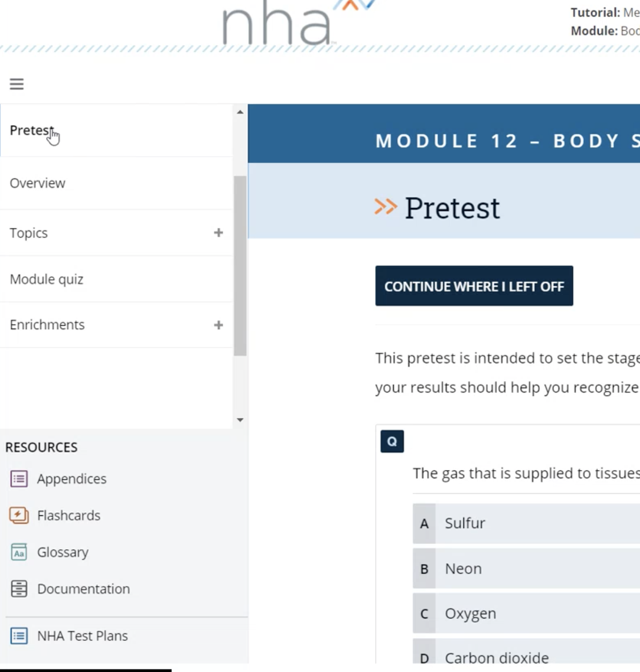Choose answer C Oxygen
The width and height of the screenshot is (640, 672).
click(526, 614)
